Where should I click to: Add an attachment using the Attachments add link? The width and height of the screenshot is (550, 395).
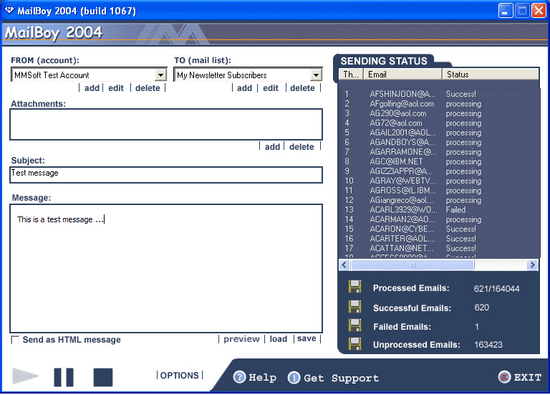pos(272,147)
